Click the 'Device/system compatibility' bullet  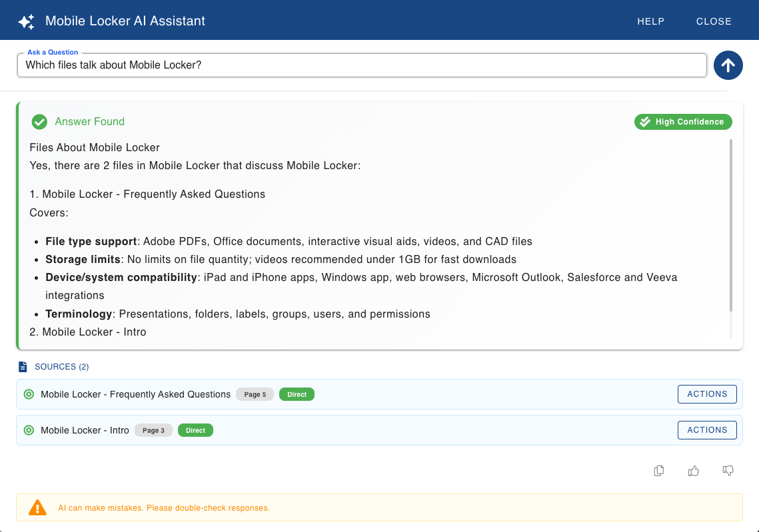click(361, 286)
